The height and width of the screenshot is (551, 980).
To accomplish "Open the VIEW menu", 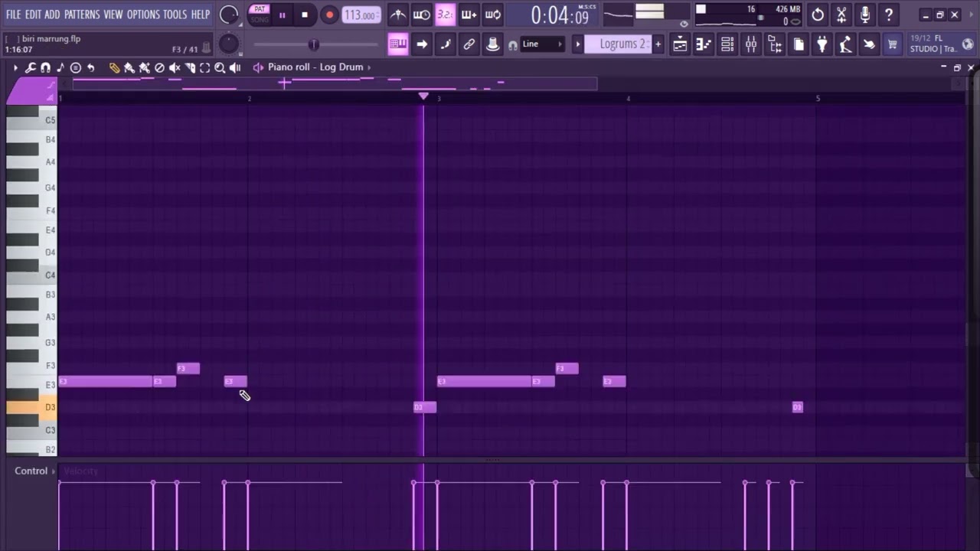I will pos(113,15).
